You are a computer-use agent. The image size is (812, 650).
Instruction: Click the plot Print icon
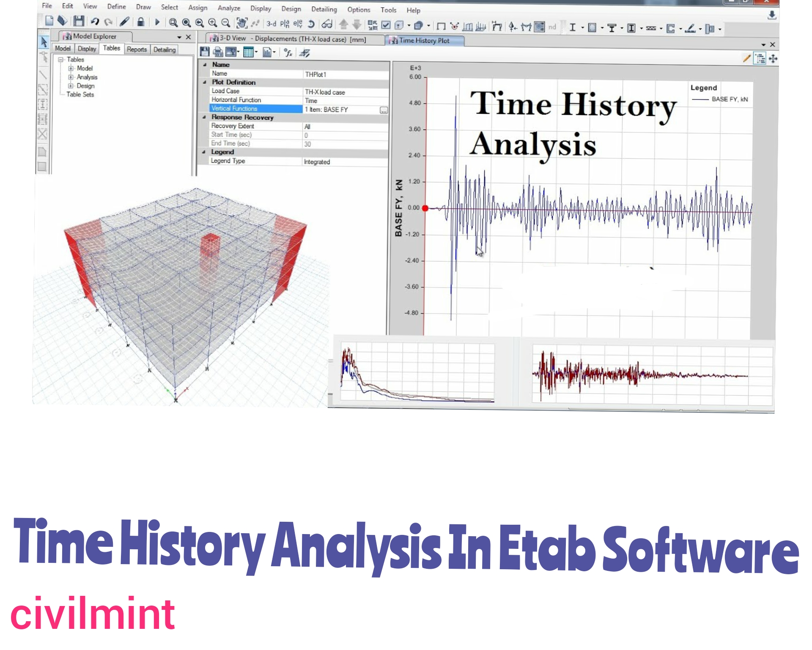coord(218,52)
